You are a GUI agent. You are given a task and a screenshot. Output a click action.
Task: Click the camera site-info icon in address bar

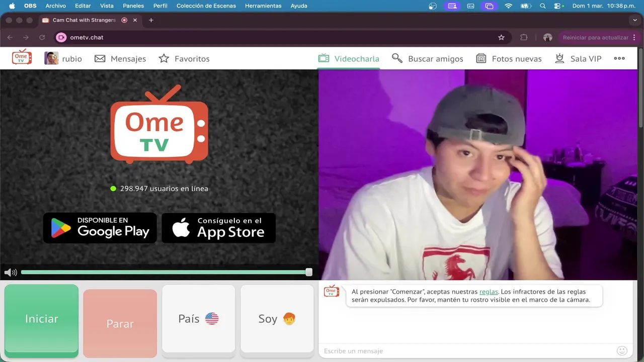61,37
